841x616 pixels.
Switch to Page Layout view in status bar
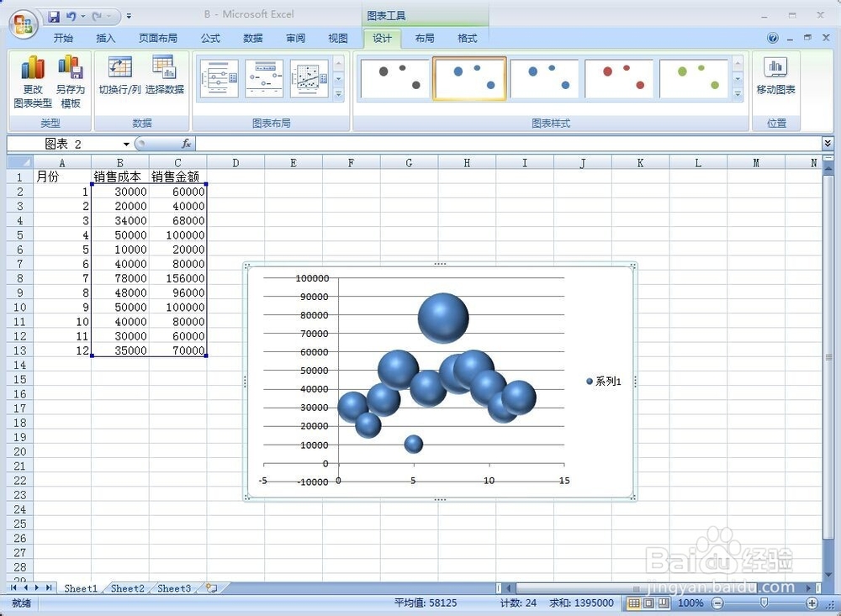(648, 603)
